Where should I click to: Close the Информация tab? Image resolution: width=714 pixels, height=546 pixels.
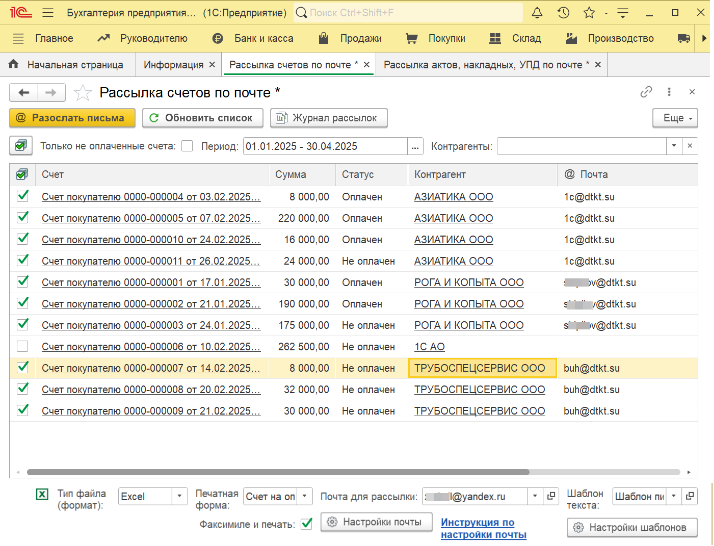point(212,65)
